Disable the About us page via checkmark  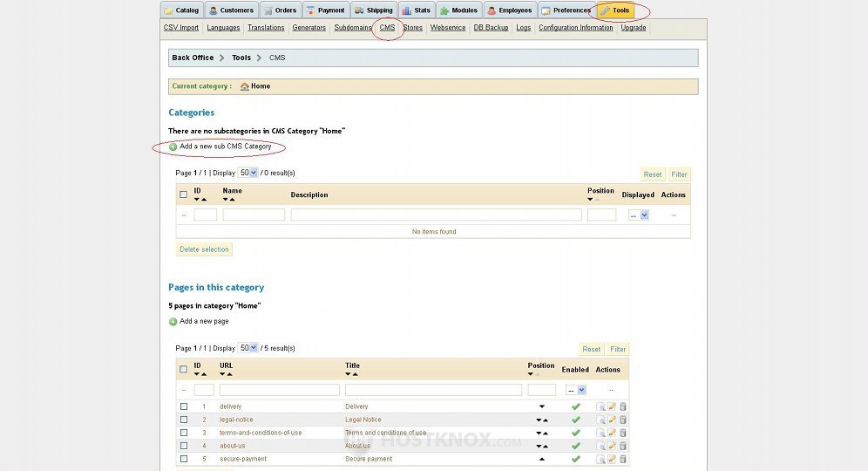click(x=576, y=446)
